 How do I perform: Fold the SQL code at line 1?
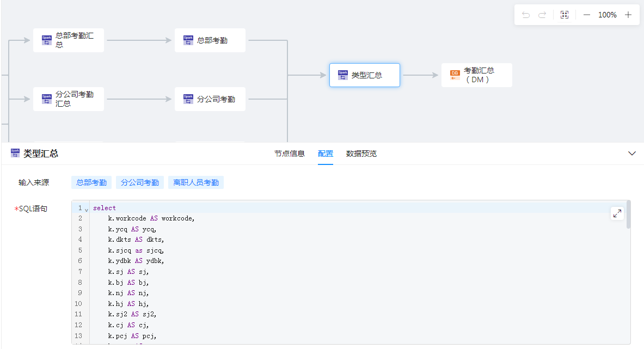pos(87,209)
